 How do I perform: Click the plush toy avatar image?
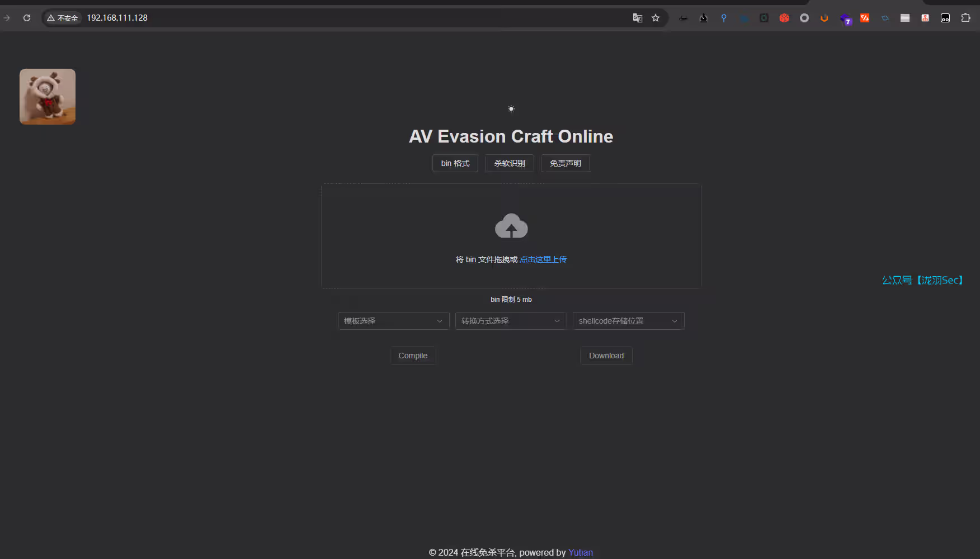[x=48, y=97]
